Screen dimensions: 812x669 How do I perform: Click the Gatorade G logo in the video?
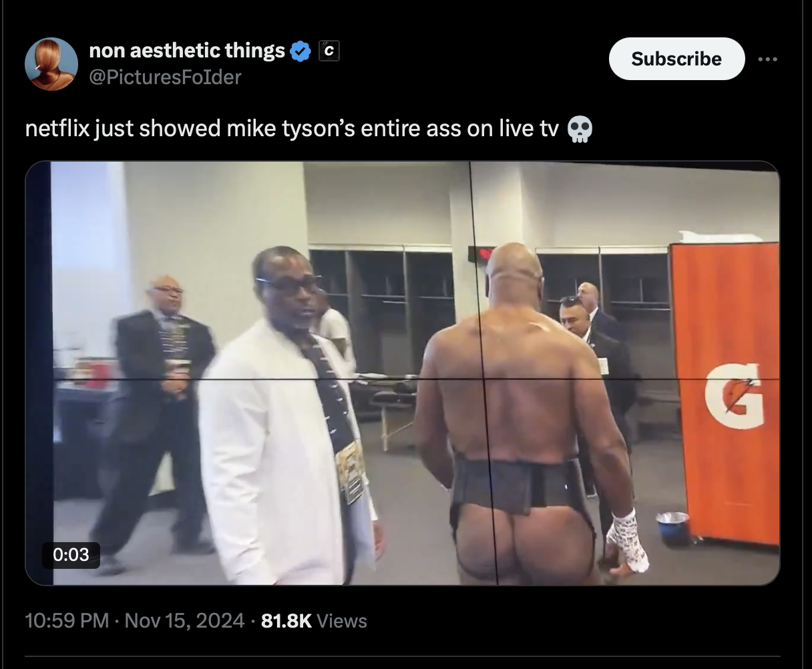[734, 395]
